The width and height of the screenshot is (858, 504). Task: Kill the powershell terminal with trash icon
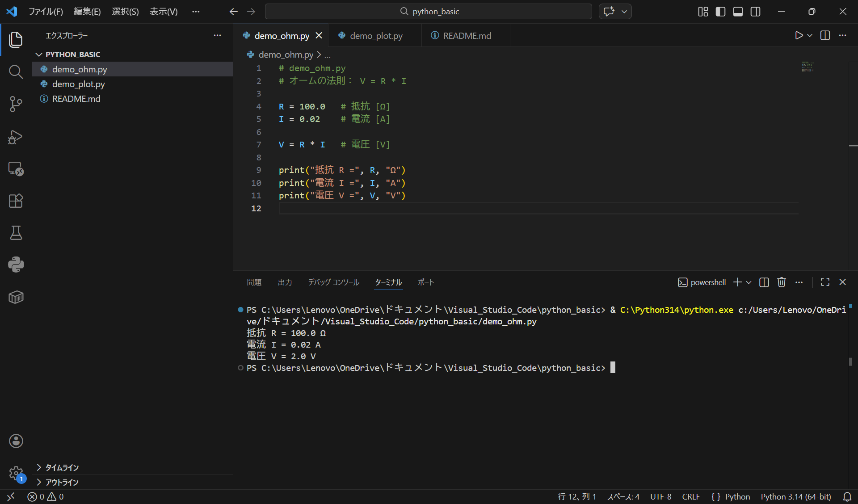(781, 282)
